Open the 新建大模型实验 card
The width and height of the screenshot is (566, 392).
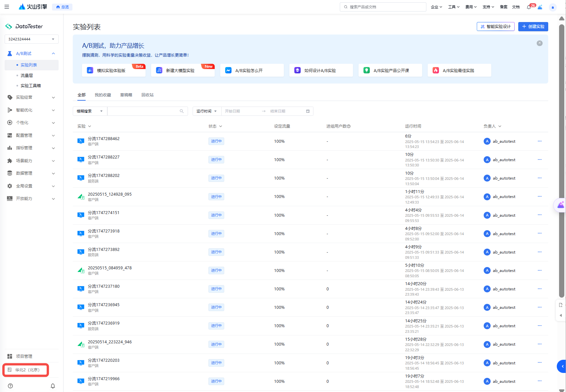point(183,70)
